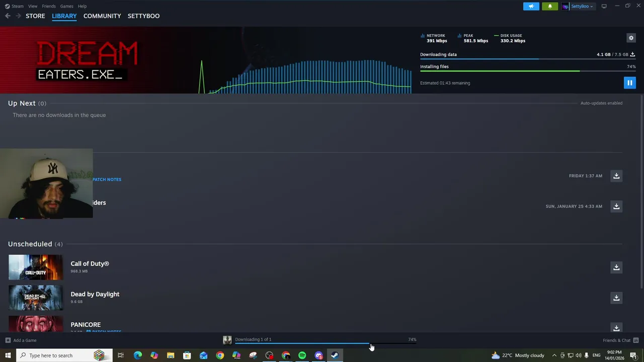The height and width of the screenshot is (362, 644).
Task: Open Friends & Chat
Action: click(620, 340)
